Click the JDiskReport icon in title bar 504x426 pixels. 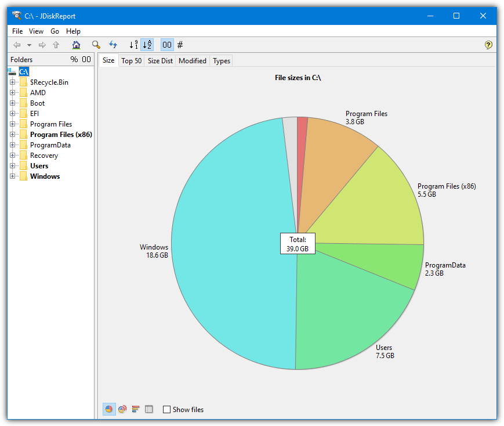(x=16, y=16)
